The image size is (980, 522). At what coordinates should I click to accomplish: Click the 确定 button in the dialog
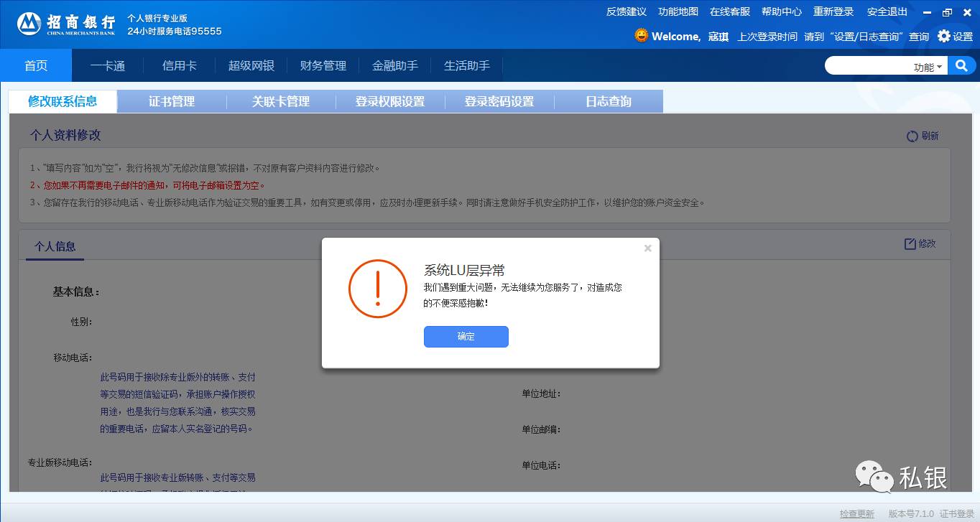click(x=466, y=337)
